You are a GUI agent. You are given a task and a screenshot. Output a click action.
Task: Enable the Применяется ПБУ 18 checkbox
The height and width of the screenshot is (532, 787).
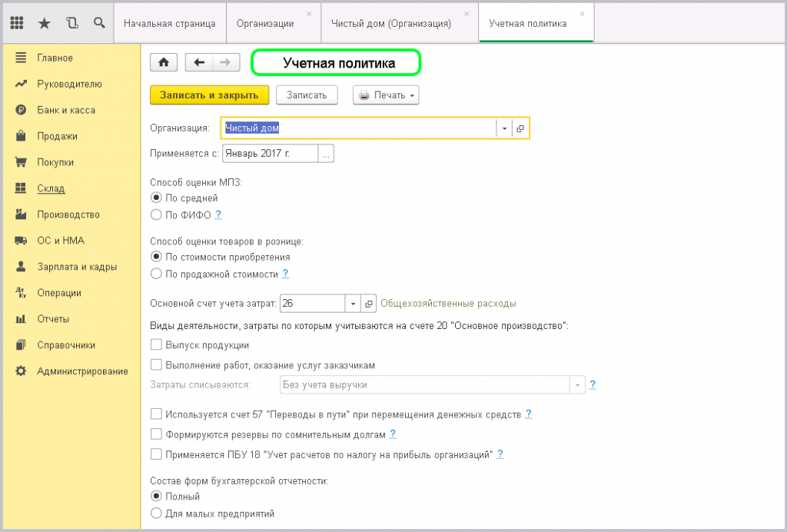[x=156, y=454]
